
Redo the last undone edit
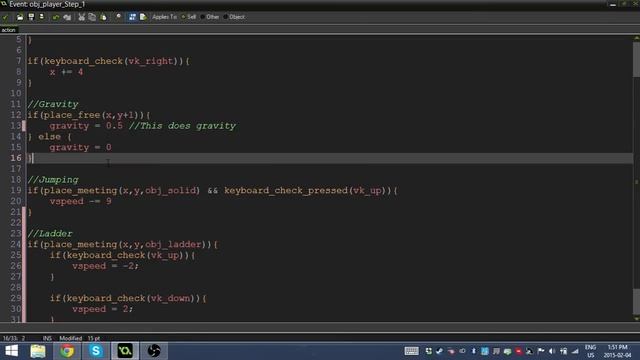tap(67, 17)
